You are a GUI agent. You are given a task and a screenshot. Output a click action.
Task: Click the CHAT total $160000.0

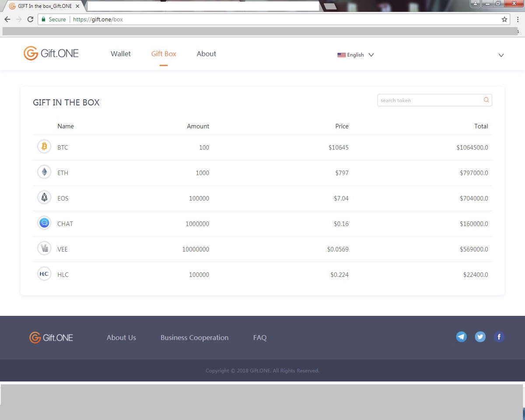474,224
